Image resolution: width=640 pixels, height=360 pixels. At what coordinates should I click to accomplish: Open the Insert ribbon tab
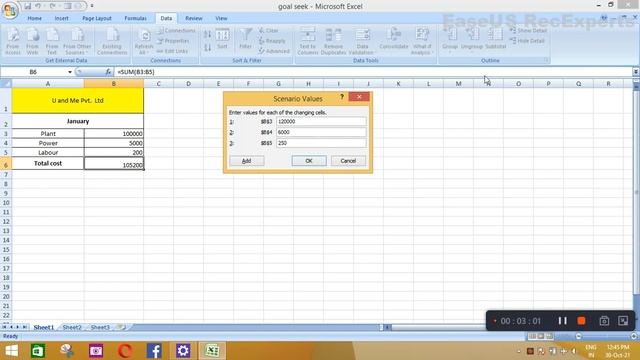point(62,18)
